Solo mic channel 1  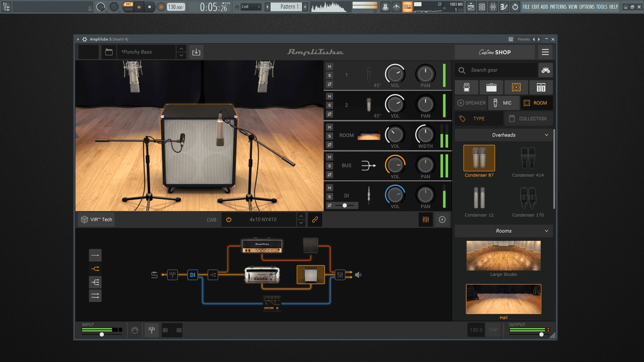point(329,75)
